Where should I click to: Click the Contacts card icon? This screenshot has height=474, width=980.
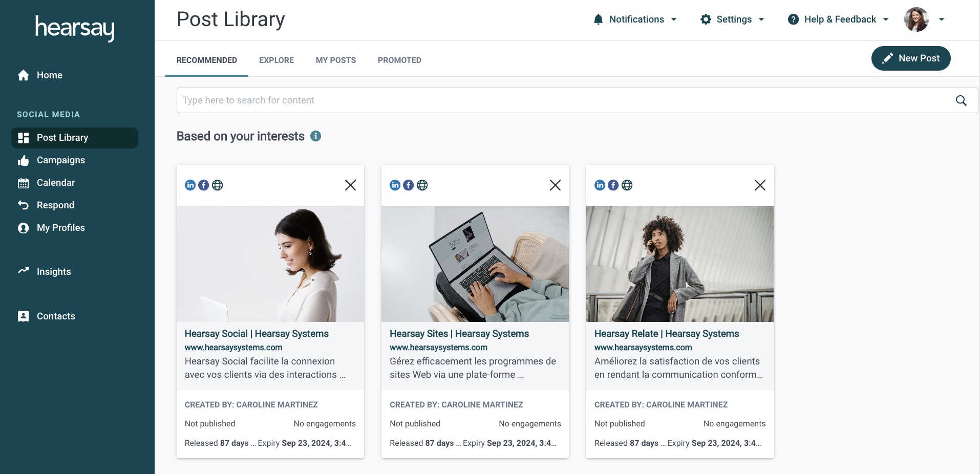pyautogui.click(x=23, y=316)
